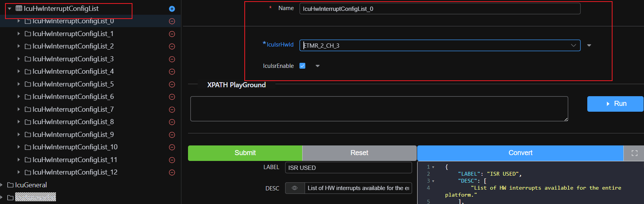Click the blue add icon beside IcuHwInterruptConfigList
644x204 pixels.
172,9
